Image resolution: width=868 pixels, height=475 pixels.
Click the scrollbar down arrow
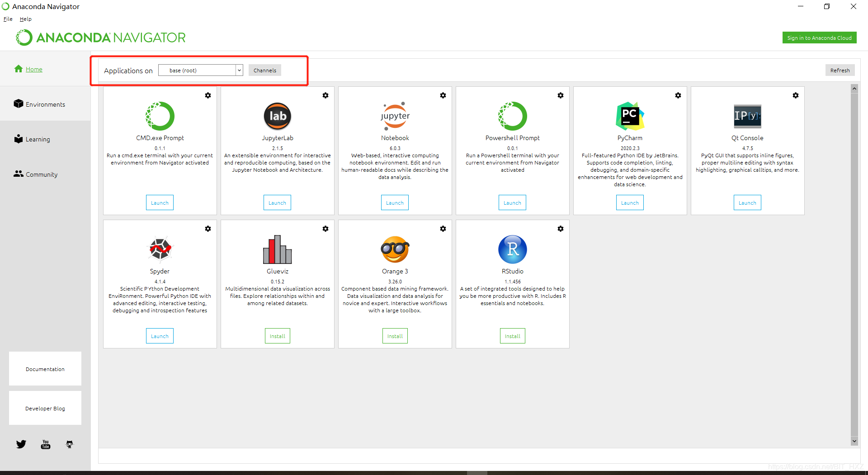coord(854,441)
